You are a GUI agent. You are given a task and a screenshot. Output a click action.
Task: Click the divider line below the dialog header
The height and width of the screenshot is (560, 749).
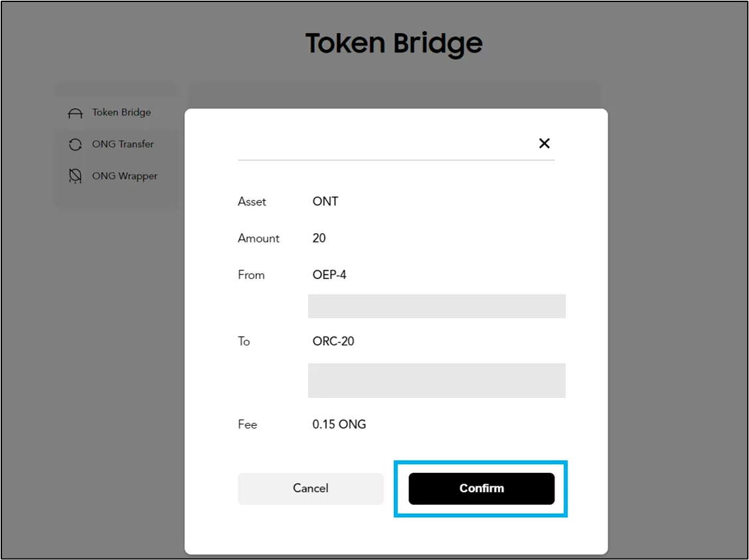click(396, 159)
